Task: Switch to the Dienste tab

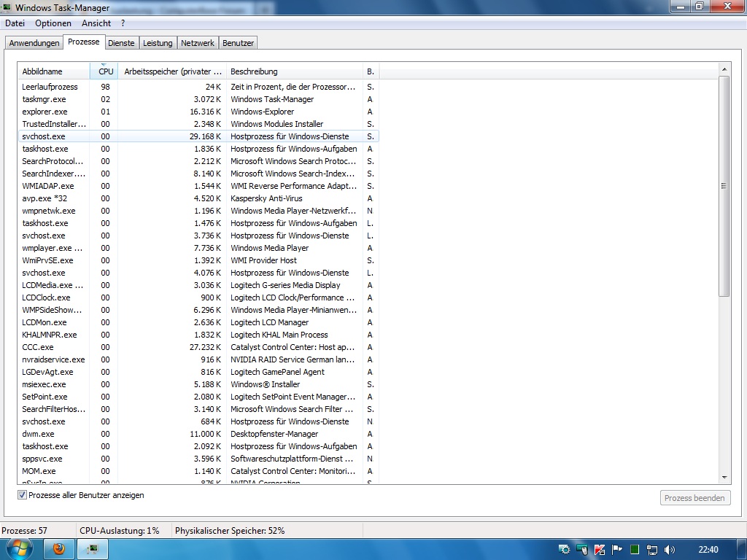Action: (122, 43)
